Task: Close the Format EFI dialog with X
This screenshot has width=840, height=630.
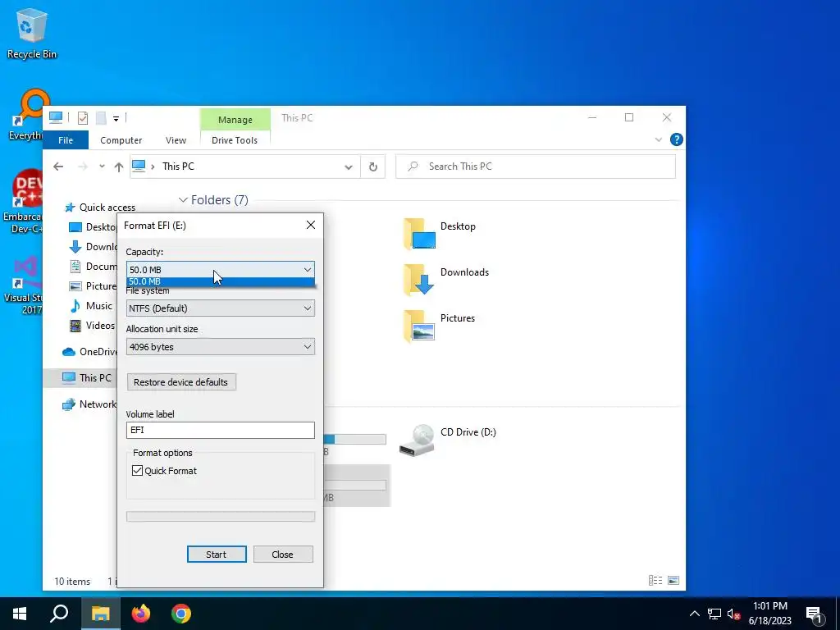Action: coord(311,225)
